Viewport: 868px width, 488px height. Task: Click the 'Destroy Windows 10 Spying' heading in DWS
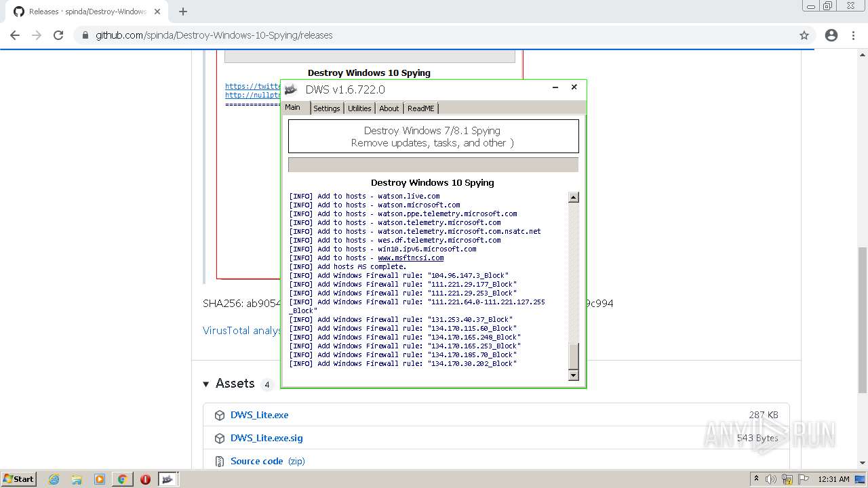(433, 182)
